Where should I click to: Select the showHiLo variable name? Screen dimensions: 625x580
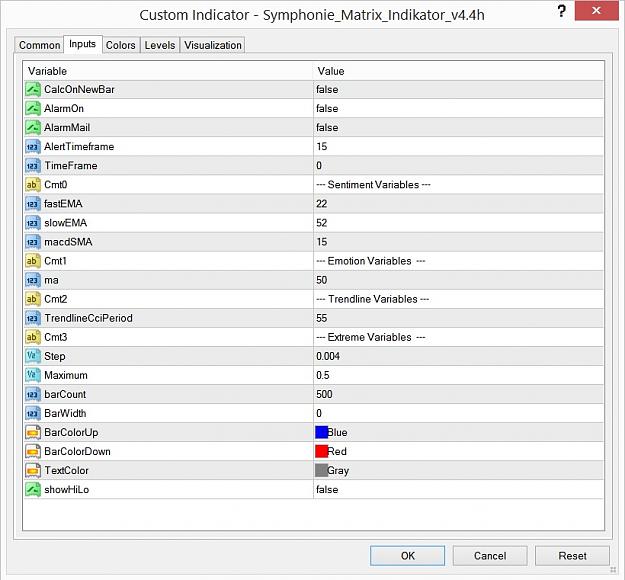pyautogui.click(x=67, y=490)
